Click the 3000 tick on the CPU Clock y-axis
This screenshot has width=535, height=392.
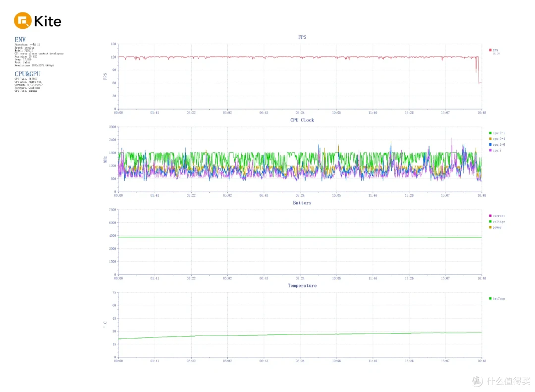112,127
